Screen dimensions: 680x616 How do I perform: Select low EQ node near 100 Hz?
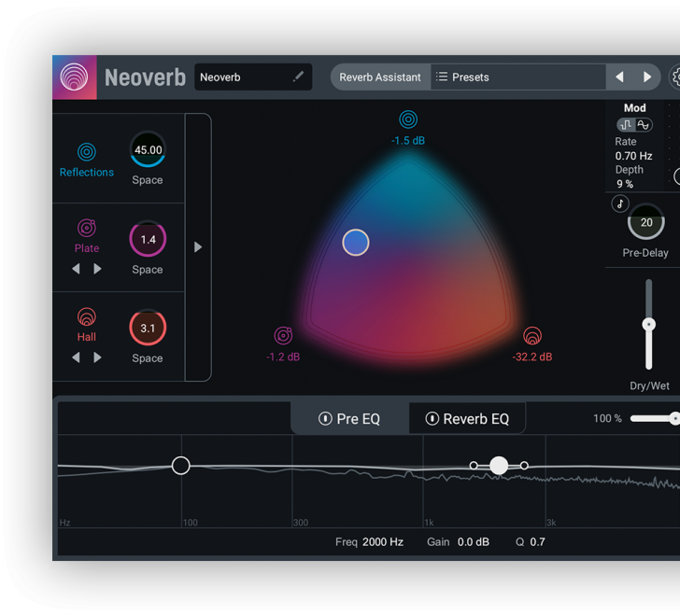(181, 466)
